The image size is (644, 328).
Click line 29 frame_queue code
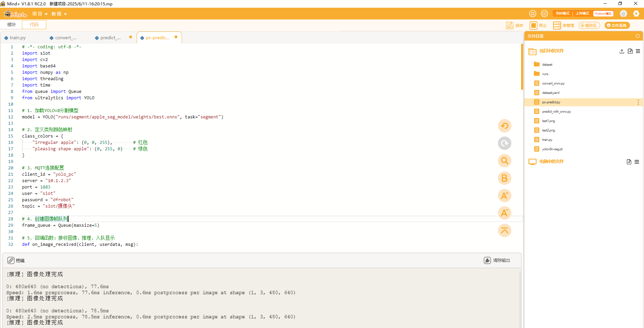tap(61, 225)
